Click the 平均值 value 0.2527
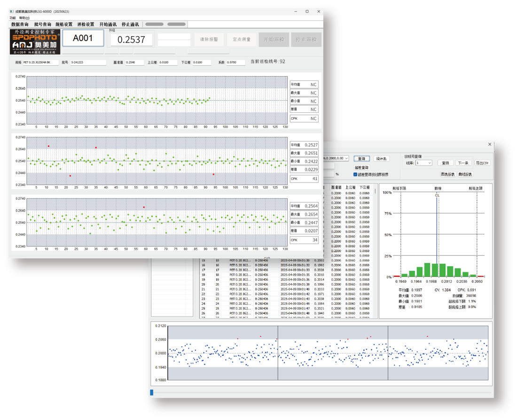This screenshot has height=420, width=517. [311, 145]
